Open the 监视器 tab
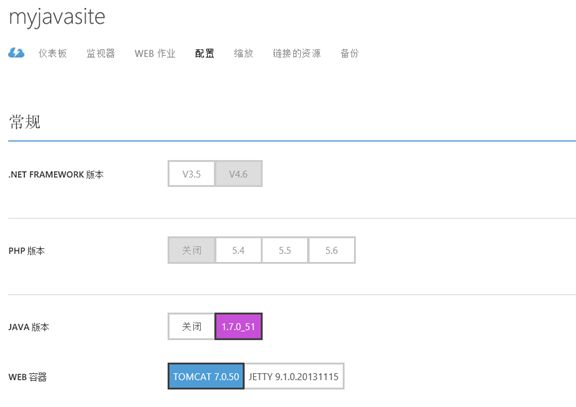The width and height of the screenshot is (576, 407). click(x=100, y=53)
